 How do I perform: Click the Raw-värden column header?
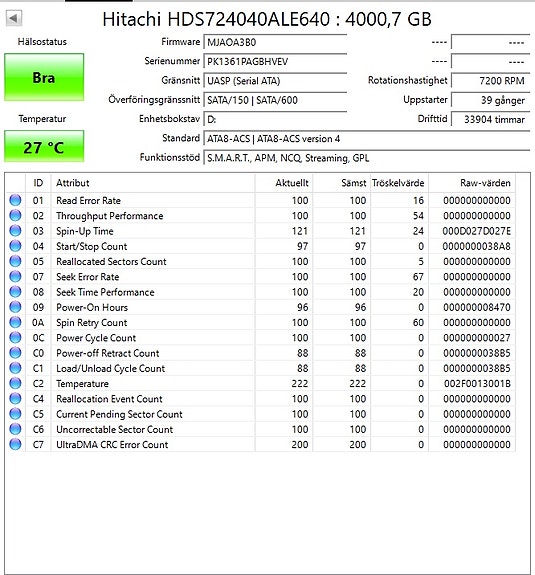click(x=472, y=183)
